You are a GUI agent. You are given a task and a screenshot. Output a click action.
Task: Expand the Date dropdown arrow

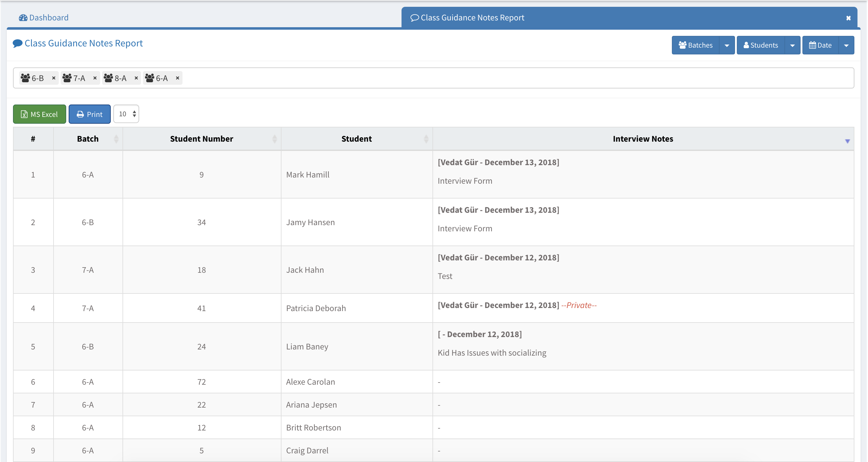pyautogui.click(x=846, y=45)
